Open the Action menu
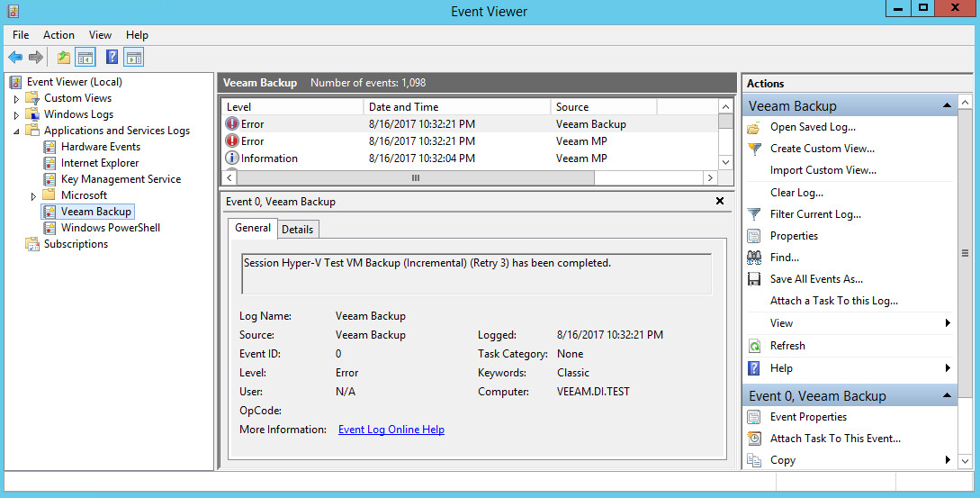 click(58, 35)
